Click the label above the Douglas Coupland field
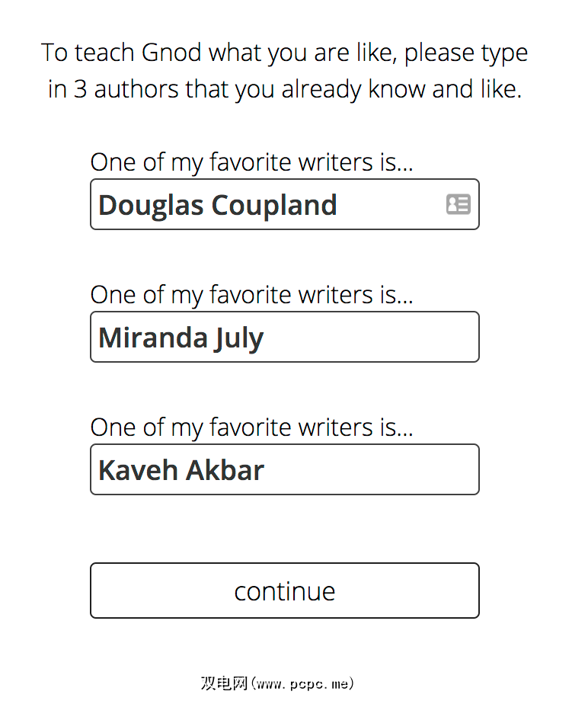The height and width of the screenshot is (701, 588). click(x=251, y=162)
